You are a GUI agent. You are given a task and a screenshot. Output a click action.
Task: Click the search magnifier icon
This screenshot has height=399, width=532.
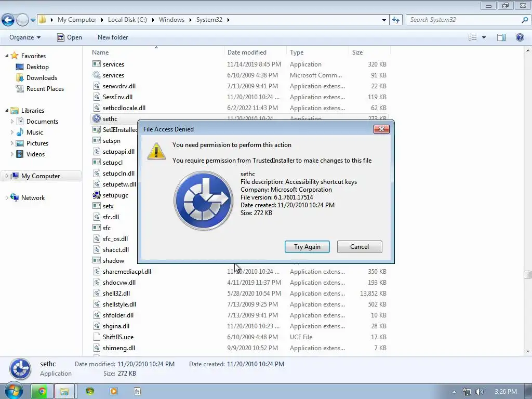pos(525,20)
